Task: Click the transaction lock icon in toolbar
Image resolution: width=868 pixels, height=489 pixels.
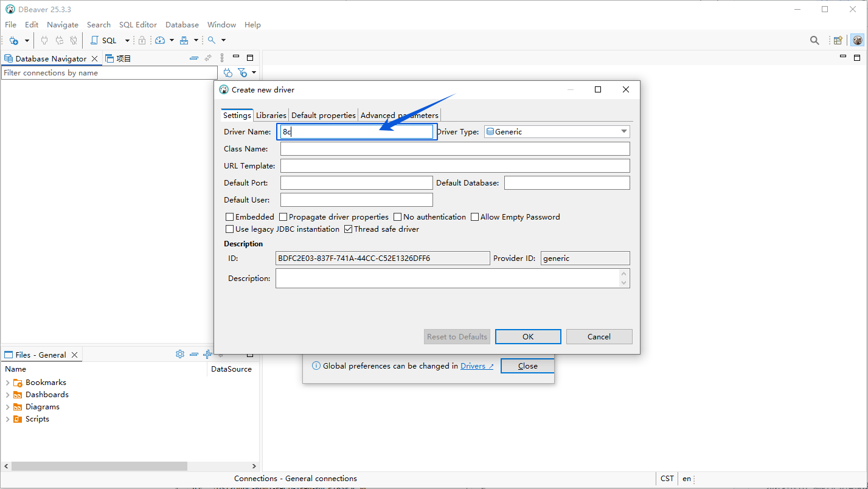Action: click(x=142, y=40)
